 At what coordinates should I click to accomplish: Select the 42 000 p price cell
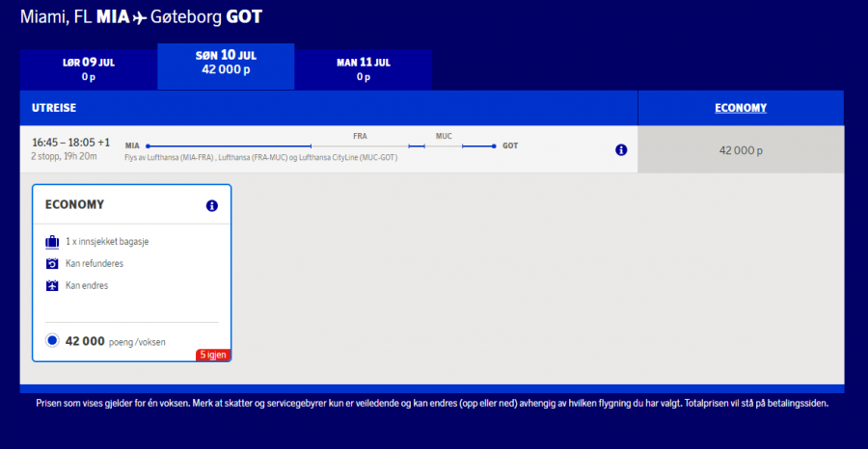[x=741, y=150]
